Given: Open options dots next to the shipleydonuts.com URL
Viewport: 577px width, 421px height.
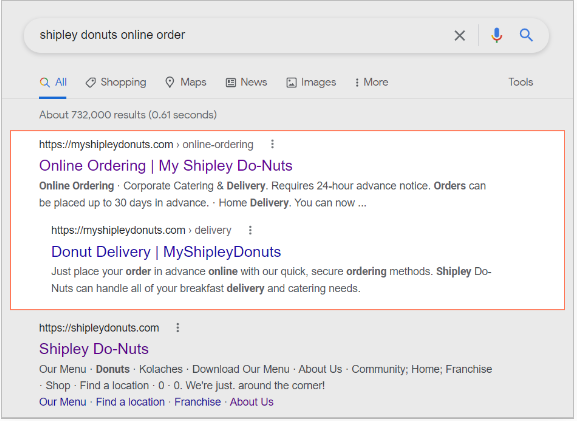Looking at the screenshot, I should click(178, 328).
